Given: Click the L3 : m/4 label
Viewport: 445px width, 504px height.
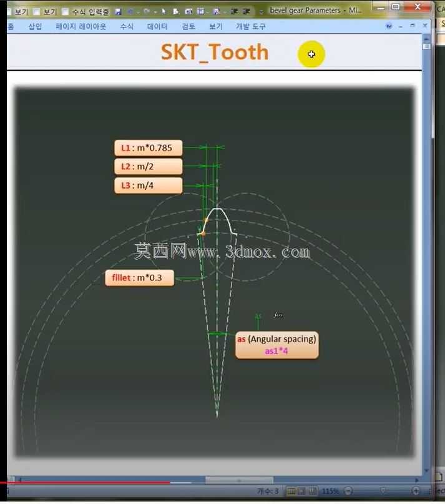Looking at the screenshot, I should [149, 185].
